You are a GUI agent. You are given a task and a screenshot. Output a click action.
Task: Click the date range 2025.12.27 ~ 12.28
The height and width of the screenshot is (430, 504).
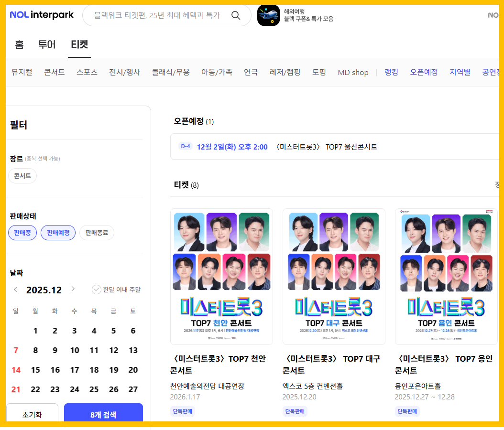(425, 397)
